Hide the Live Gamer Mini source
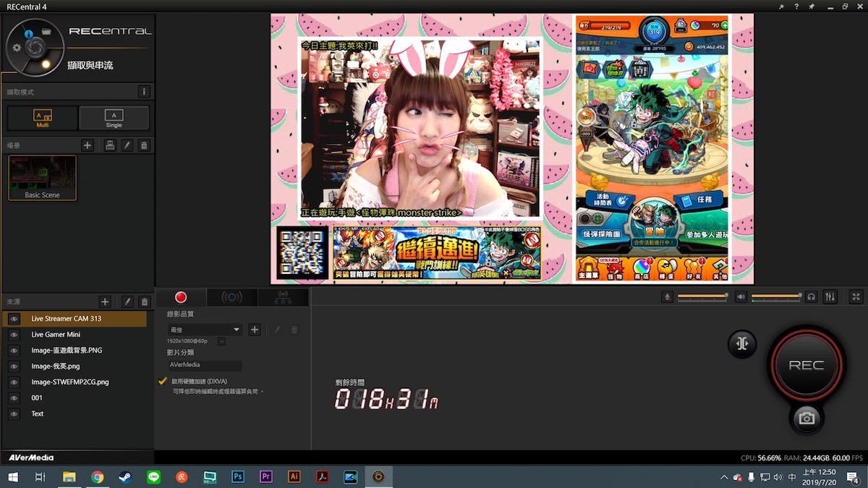868x488 pixels. pyautogui.click(x=13, y=335)
